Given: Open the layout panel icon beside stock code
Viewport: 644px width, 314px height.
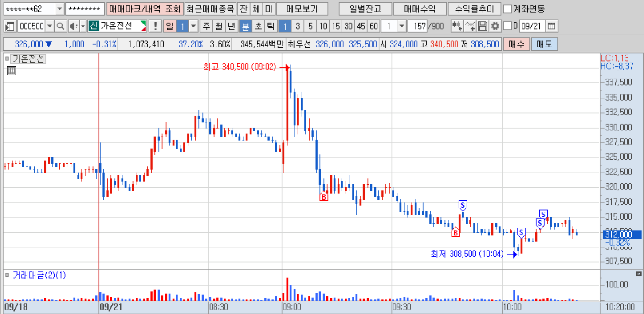Looking at the screenshot, I should point(10,26).
